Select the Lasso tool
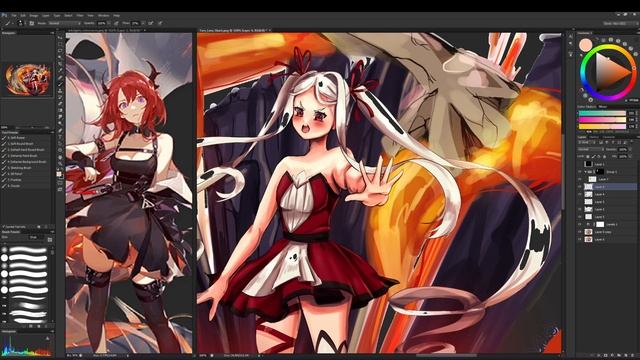Viewport: 640px width, 360px height. [x=60, y=51]
